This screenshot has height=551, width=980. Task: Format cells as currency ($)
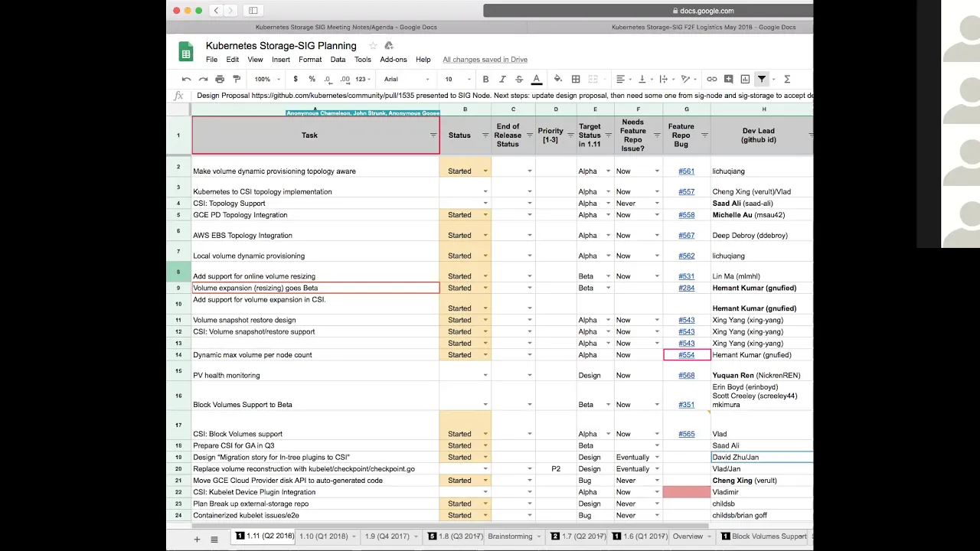tap(296, 79)
